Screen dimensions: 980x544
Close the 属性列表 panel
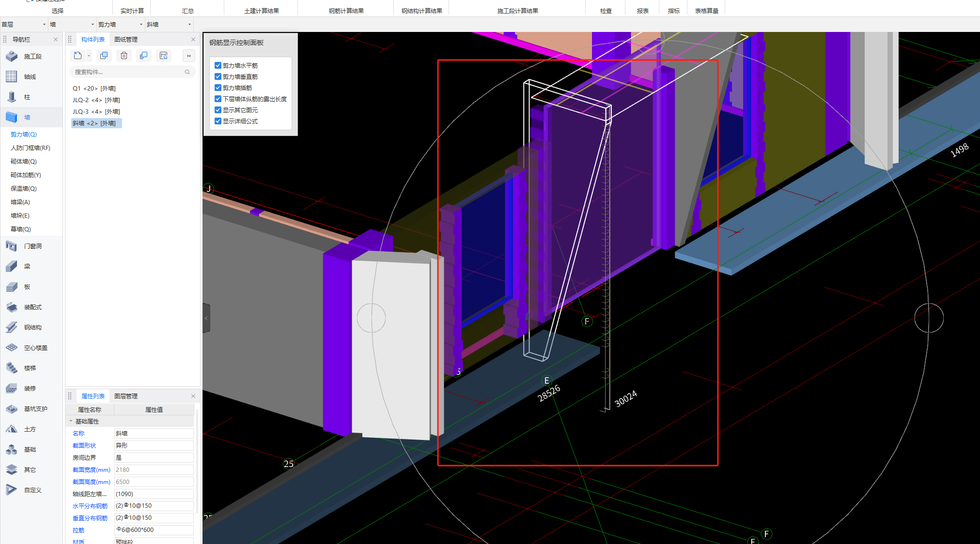tap(193, 396)
